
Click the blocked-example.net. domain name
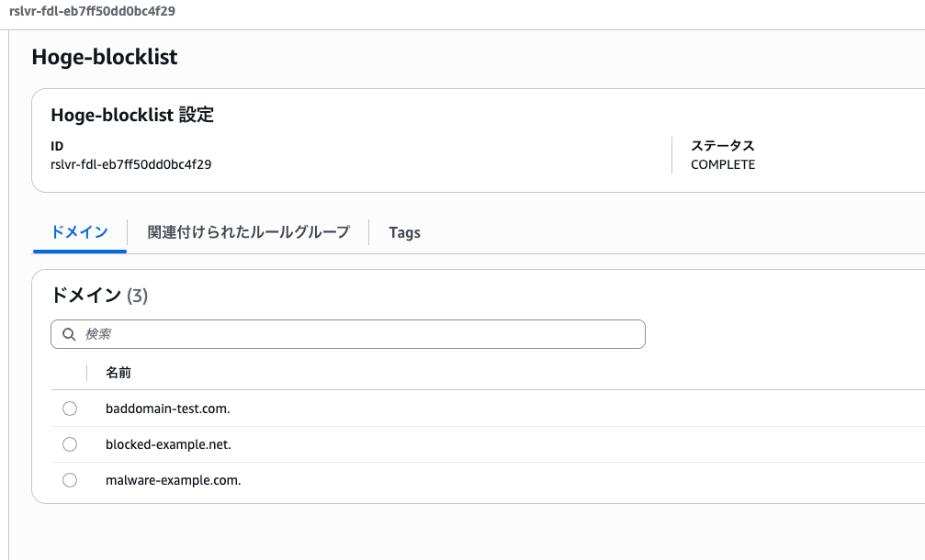tap(168, 444)
